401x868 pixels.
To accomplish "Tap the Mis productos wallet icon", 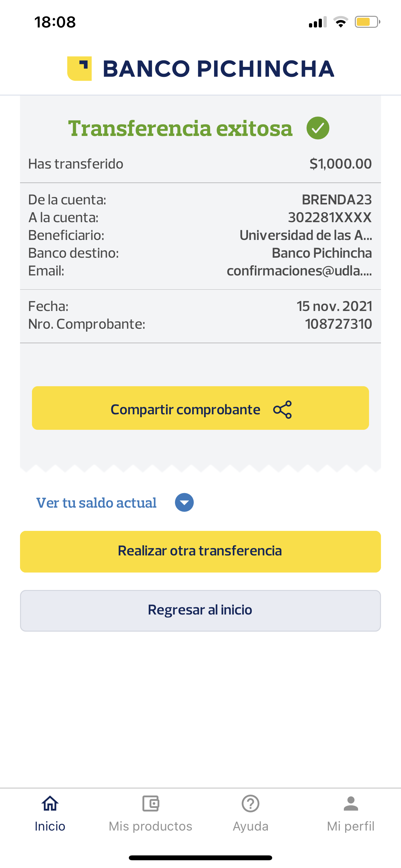I will pyautogui.click(x=150, y=804).
